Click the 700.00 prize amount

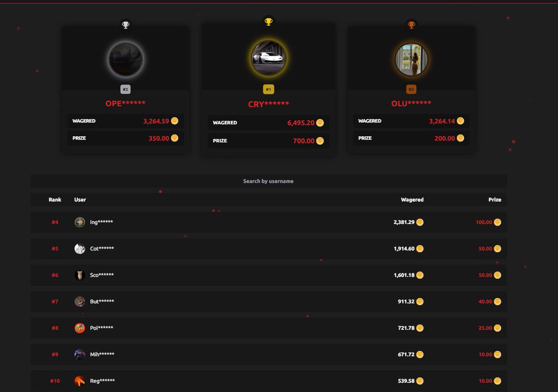[x=304, y=141]
